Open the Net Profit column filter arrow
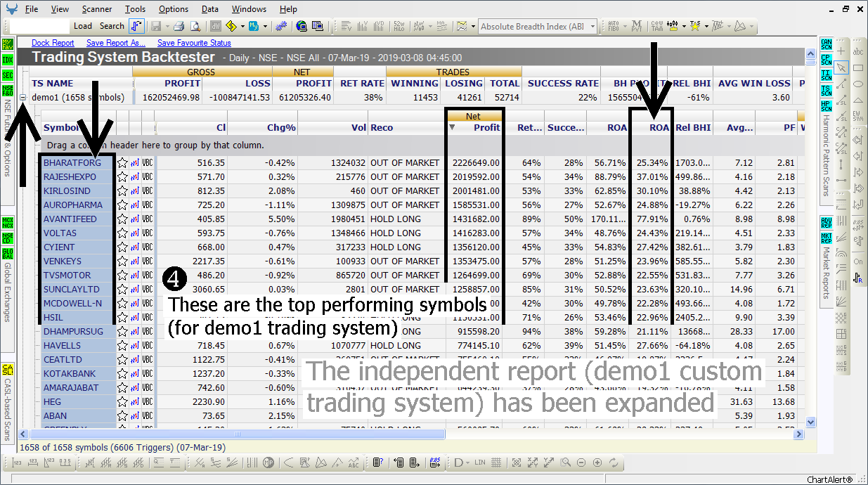 point(452,128)
